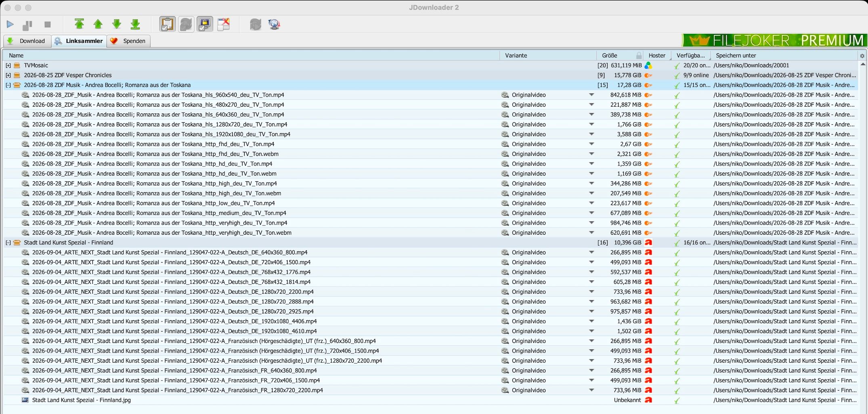Sort the list by the Name column

coord(251,55)
